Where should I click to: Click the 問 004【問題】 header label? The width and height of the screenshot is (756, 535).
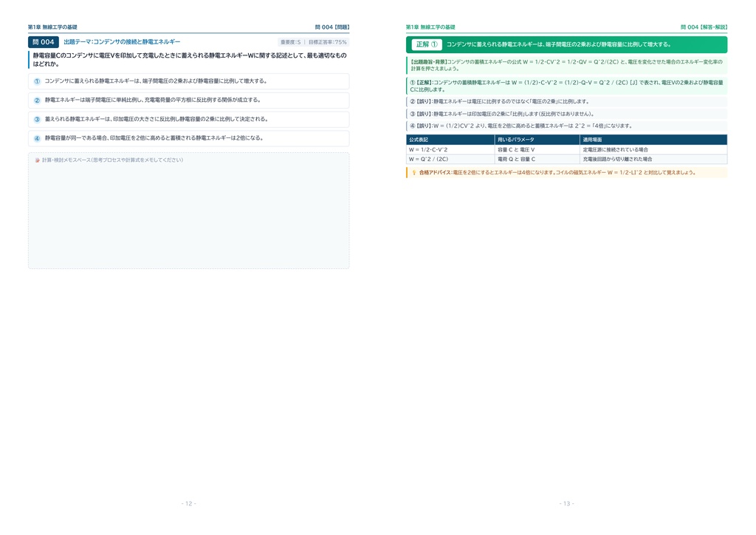pos(332,27)
